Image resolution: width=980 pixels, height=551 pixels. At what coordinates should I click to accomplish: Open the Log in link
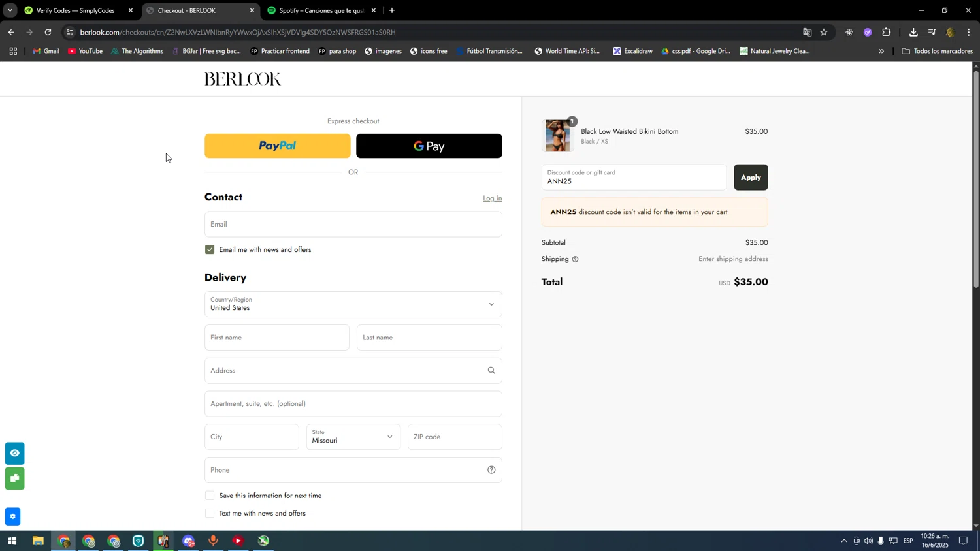pos(493,198)
